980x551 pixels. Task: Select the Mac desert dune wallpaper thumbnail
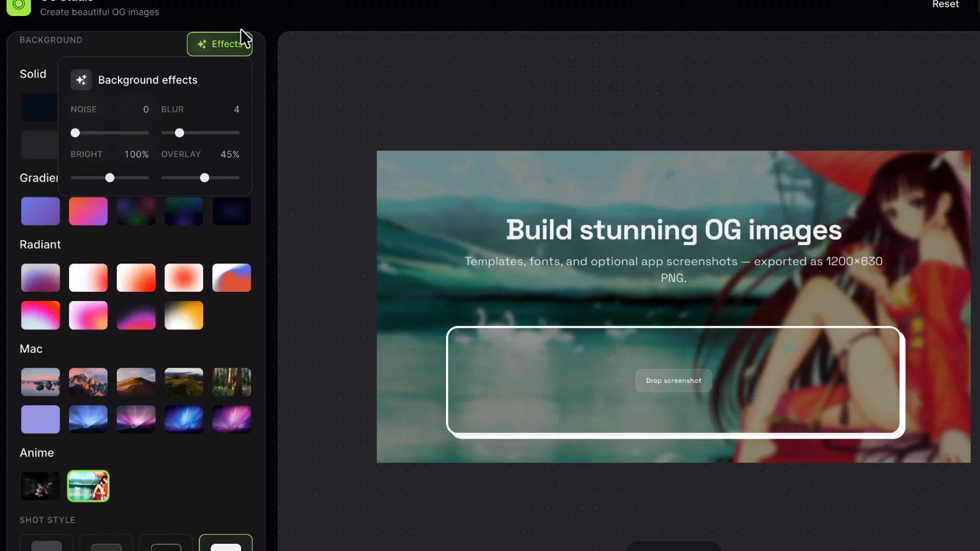pos(136,382)
